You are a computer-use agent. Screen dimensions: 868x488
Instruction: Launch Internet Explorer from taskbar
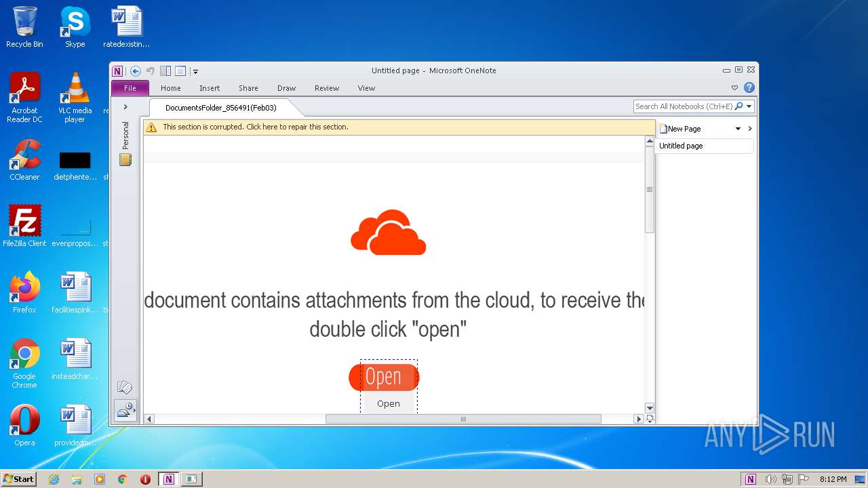coord(54,479)
